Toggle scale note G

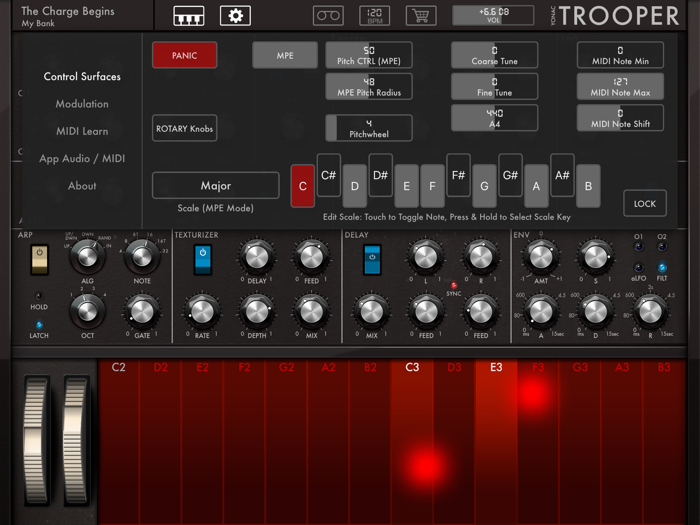click(484, 186)
